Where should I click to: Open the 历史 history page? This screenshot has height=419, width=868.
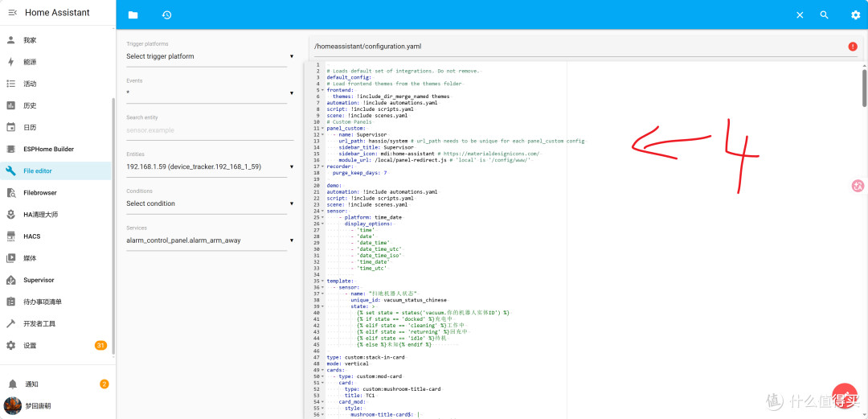55,105
